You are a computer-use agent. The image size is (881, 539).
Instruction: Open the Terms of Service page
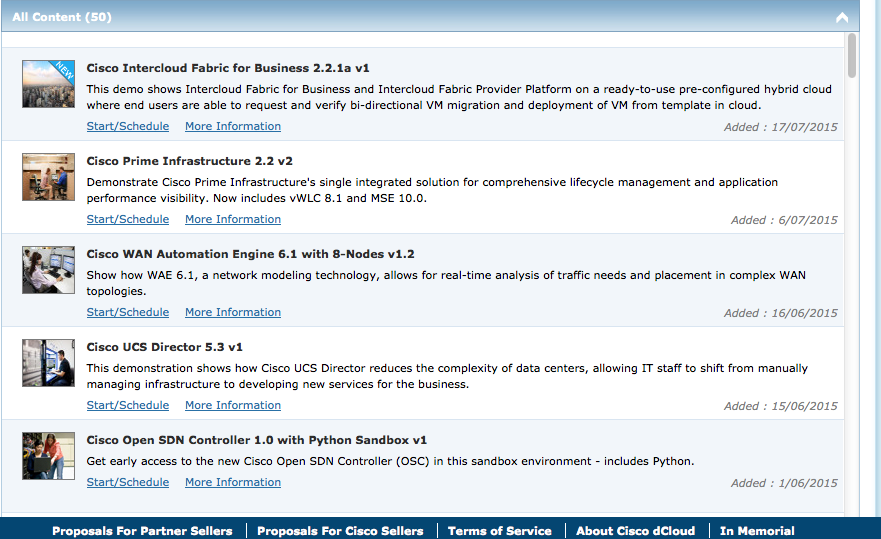point(499,531)
